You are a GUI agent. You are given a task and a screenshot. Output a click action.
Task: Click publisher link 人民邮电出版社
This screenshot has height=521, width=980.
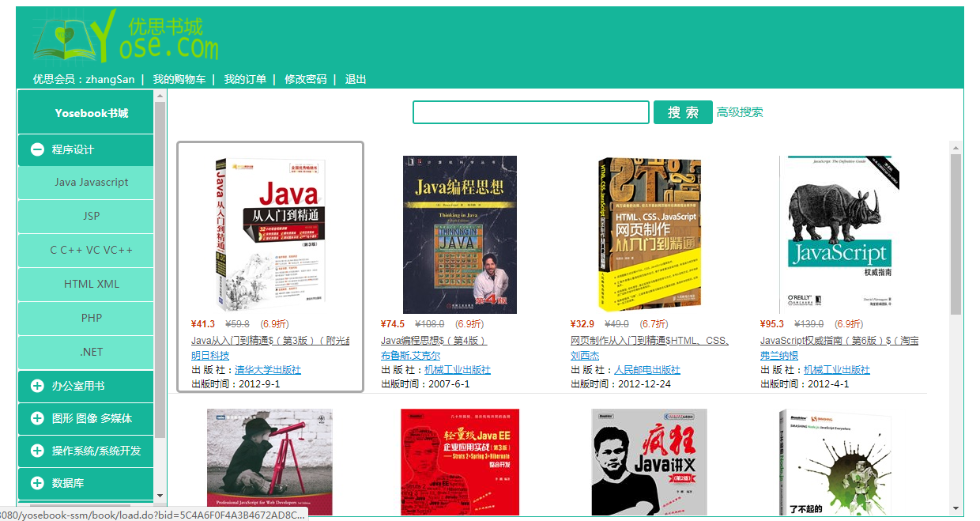click(647, 370)
